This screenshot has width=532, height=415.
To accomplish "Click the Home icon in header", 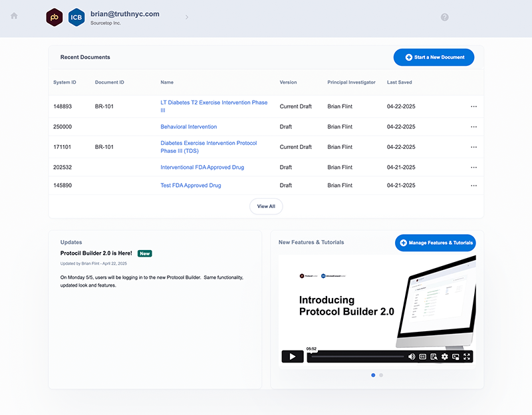I will click(x=14, y=16).
